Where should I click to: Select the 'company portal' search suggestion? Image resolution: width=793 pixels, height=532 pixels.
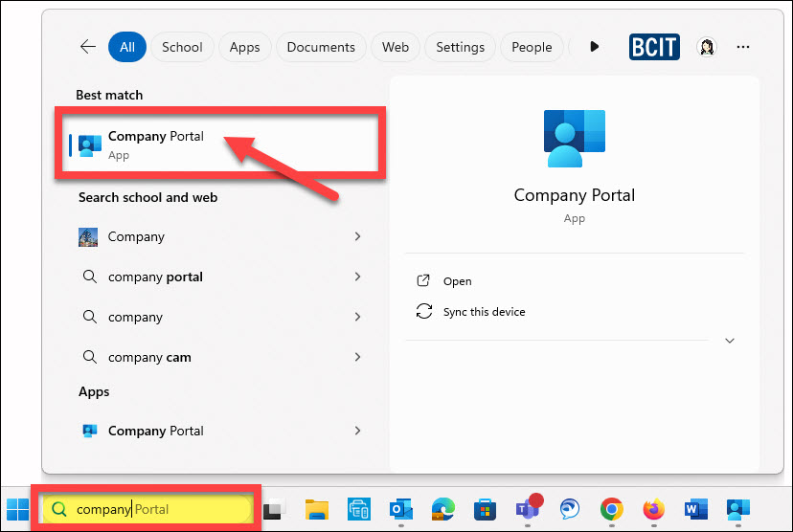pyautogui.click(x=220, y=277)
